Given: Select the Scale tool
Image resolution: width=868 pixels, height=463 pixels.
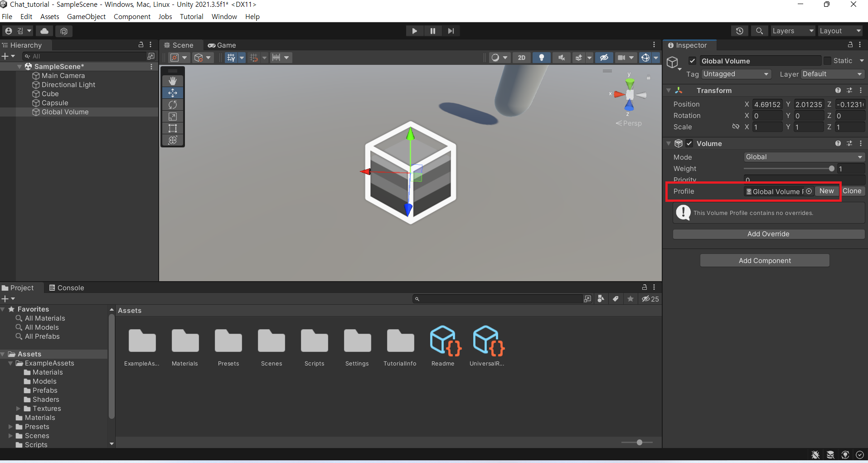Looking at the screenshot, I should pyautogui.click(x=173, y=117).
